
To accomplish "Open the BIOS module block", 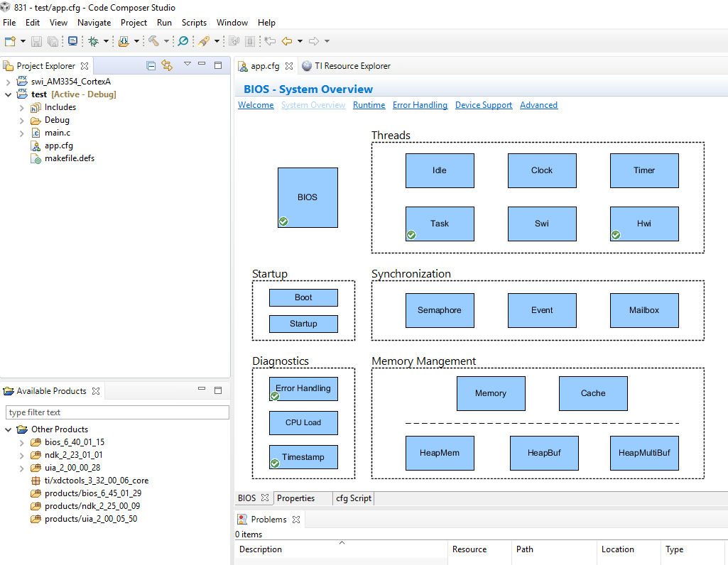I will pyautogui.click(x=308, y=197).
